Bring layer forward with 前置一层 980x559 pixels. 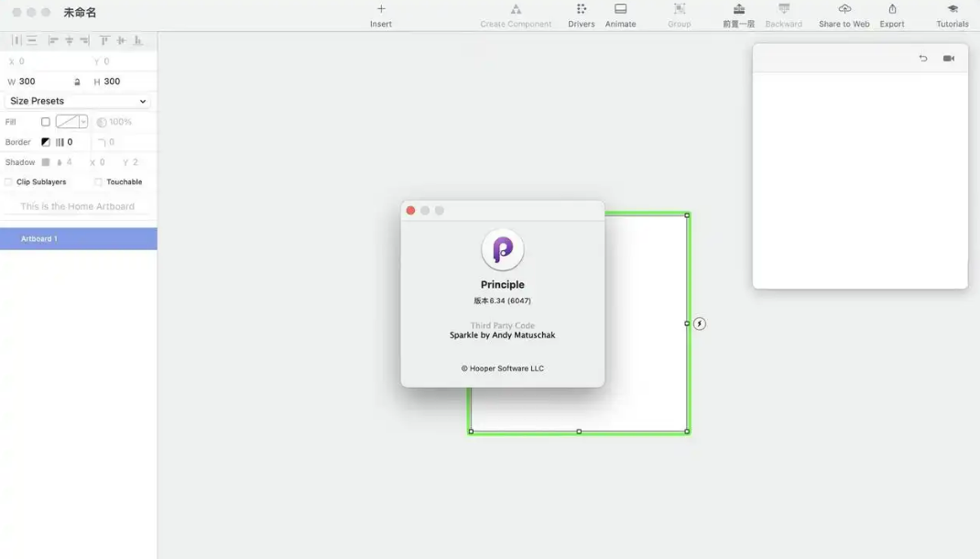(739, 16)
